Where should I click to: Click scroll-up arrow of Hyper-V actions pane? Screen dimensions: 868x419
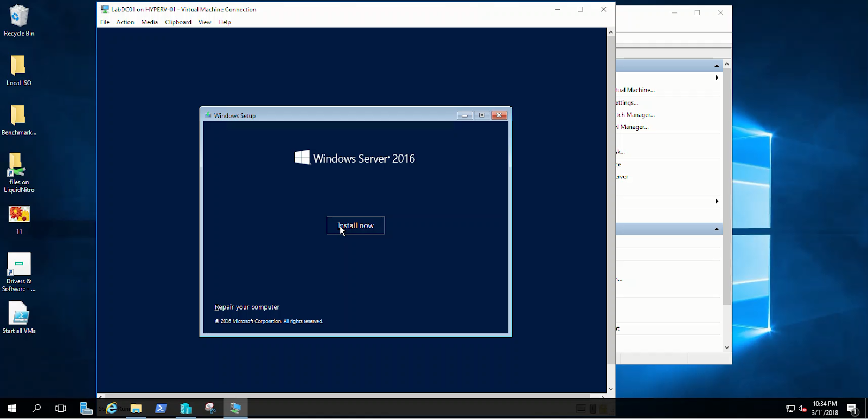pyautogui.click(x=727, y=64)
